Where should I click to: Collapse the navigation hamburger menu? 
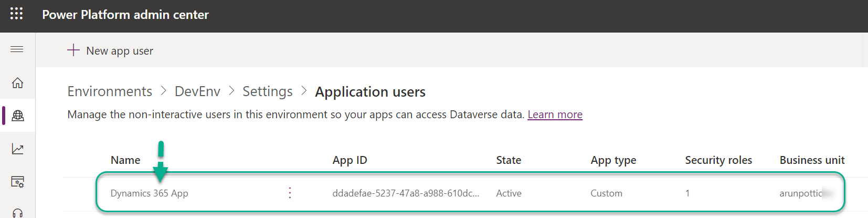[x=17, y=49]
